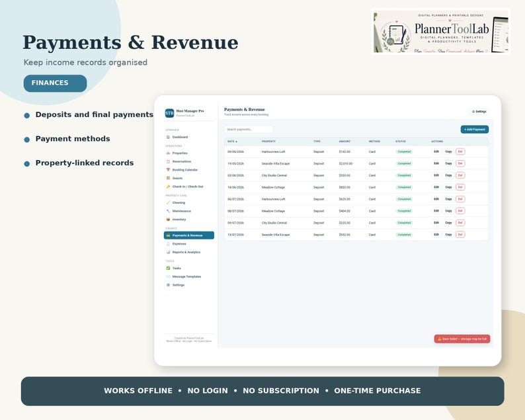Image resolution: width=525 pixels, height=420 pixels.
Task: Click Completed status badge in $225.00 row
Action: 404,223
